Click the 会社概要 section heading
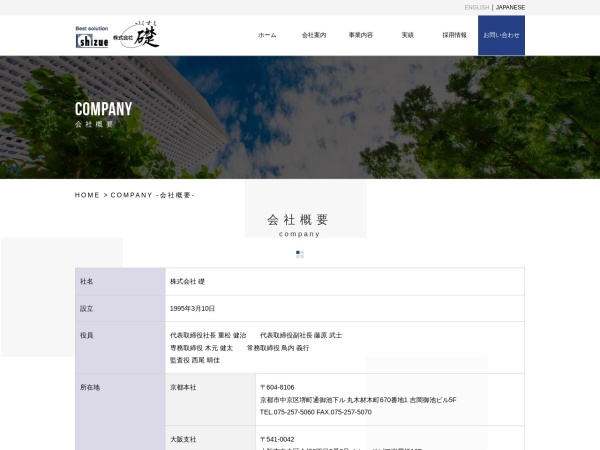600x450 pixels. (x=298, y=220)
